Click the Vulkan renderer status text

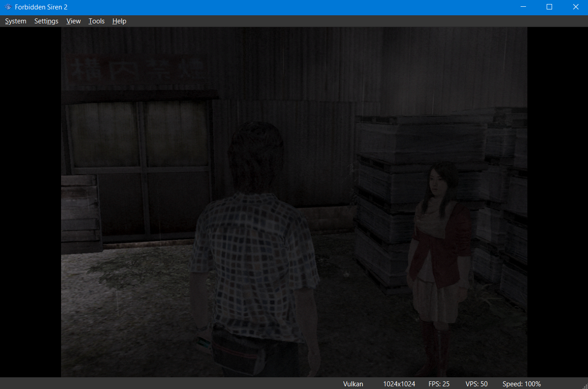[353, 384]
